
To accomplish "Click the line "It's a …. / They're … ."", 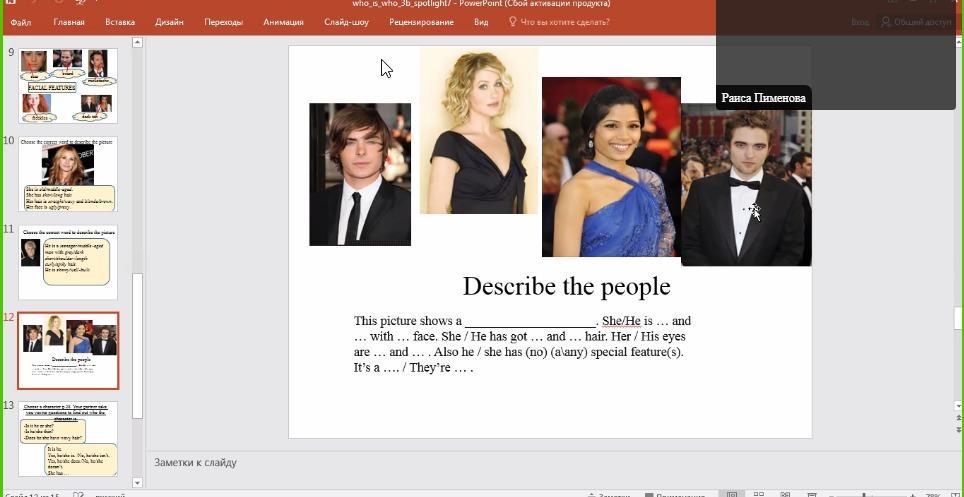I will (x=414, y=368).
